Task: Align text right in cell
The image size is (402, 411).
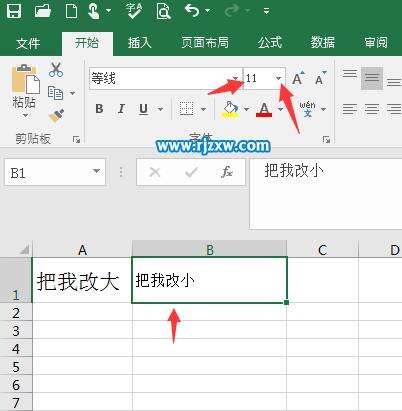Action: (394, 109)
